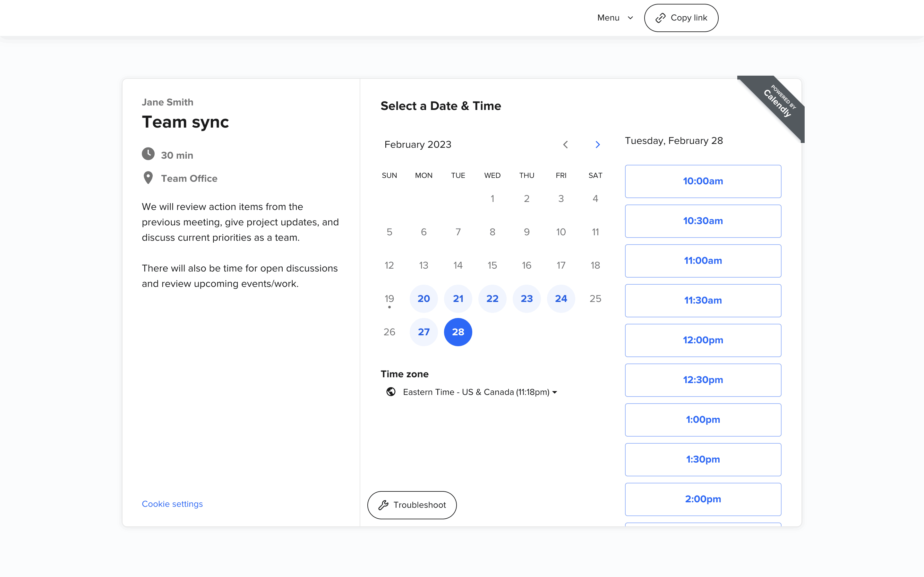Image resolution: width=924 pixels, height=577 pixels.
Task: Click the wrench icon in Troubleshoot
Action: coord(383,505)
